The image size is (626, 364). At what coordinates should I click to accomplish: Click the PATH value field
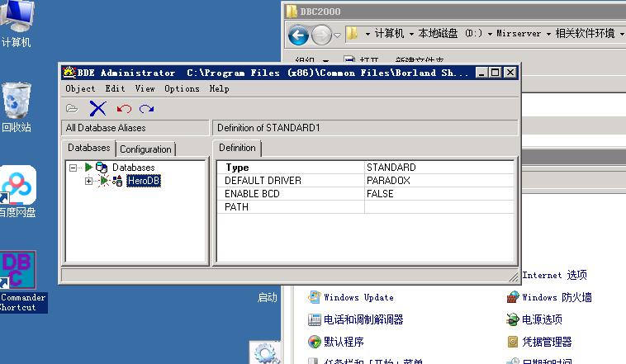click(439, 207)
